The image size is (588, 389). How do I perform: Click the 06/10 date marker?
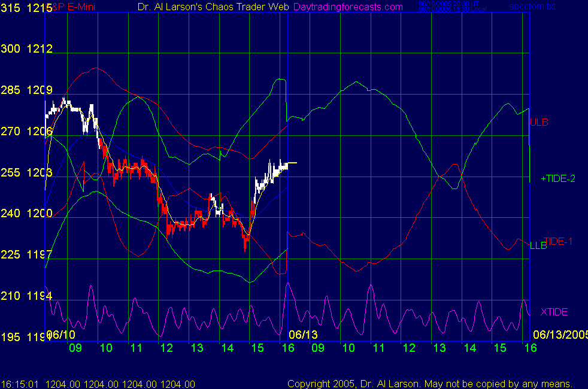coord(60,334)
